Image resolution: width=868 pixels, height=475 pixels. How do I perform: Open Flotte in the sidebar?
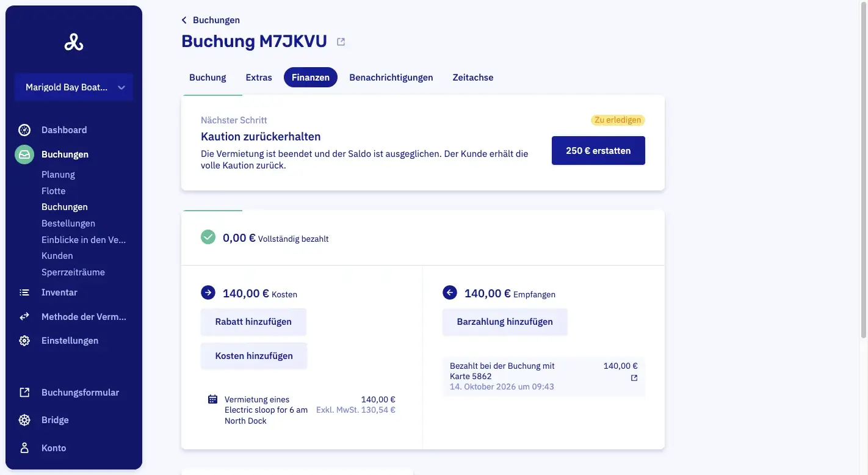[53, 191]
